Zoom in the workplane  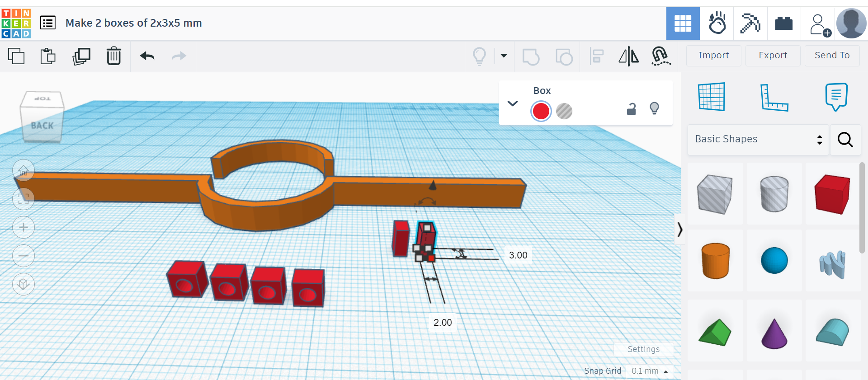pyautogui.click(x=24, y=227)
